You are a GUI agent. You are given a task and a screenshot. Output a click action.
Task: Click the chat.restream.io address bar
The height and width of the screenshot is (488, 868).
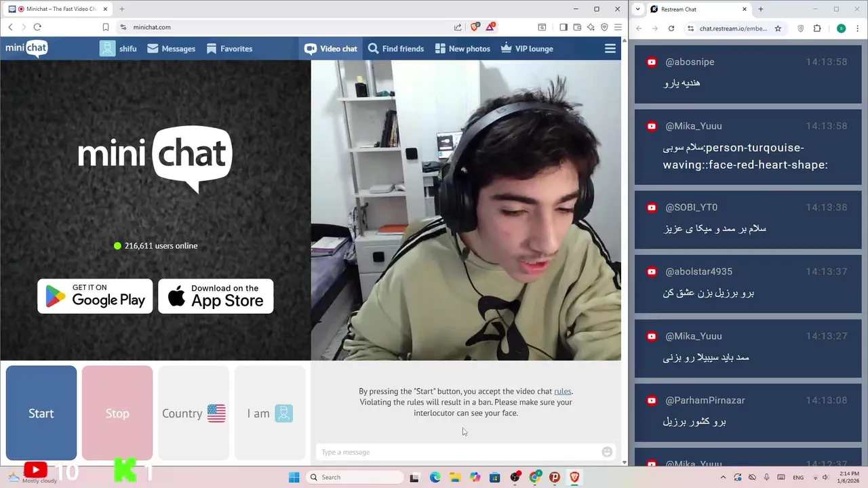[734, 28]
